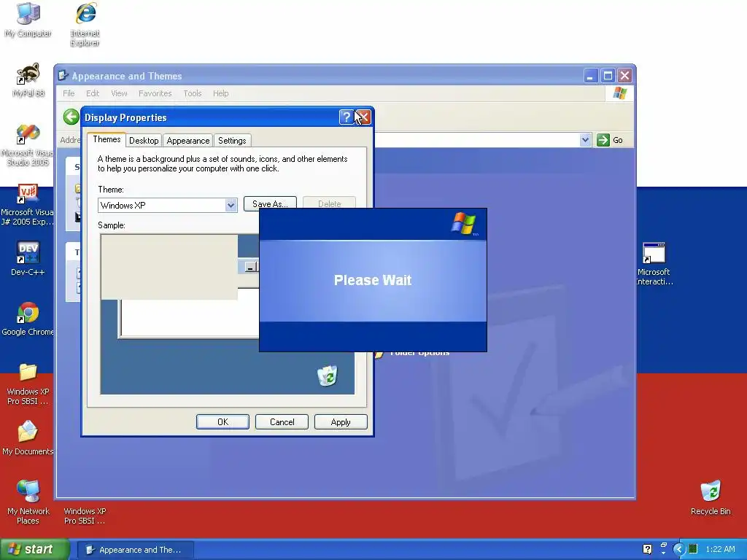The height and width of the screenshot is (560, 747).
Task: Click the tray help question mark icon
Action: (647, 549)
